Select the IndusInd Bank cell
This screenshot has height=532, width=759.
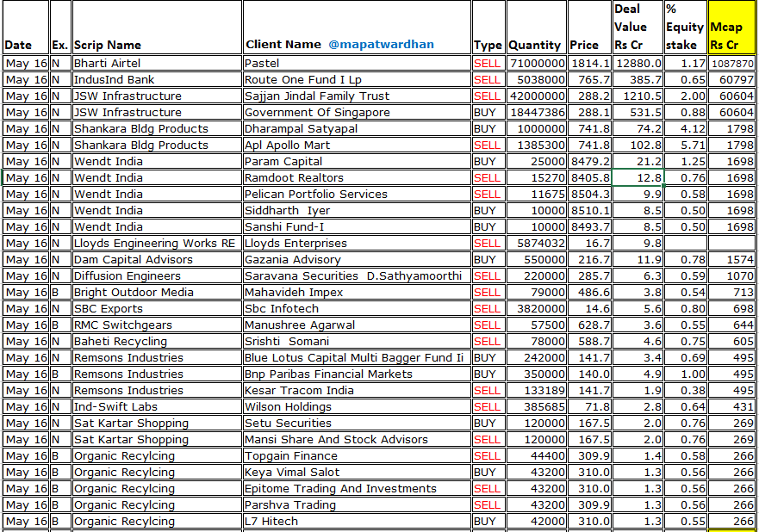[157, 80]
